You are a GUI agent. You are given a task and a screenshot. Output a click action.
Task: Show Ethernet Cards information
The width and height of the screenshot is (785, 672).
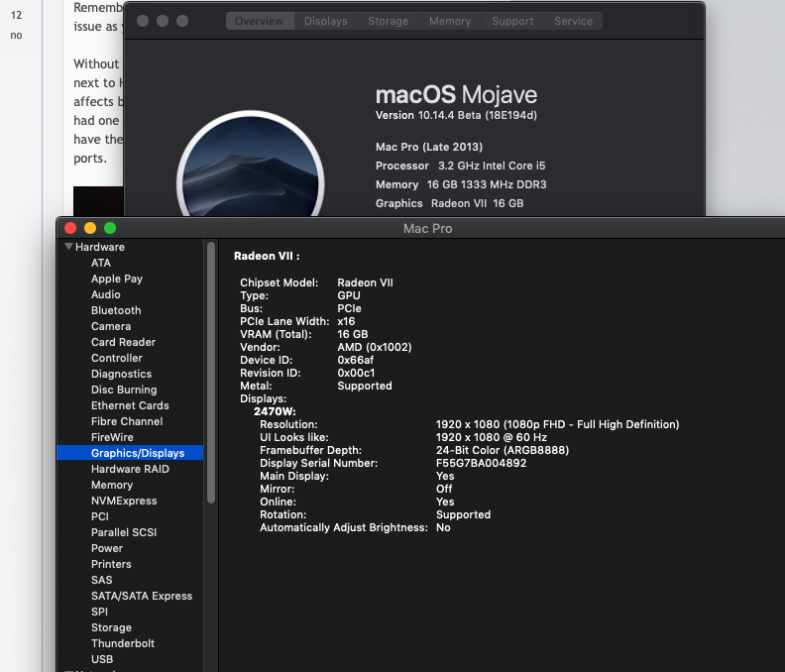tap(130, 405)
